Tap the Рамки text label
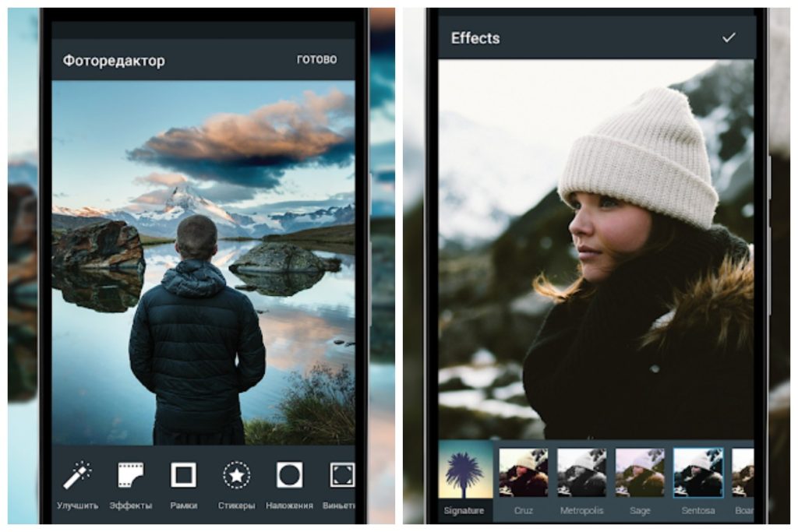The height and width of the screenshot is (532, 798). point(184,506)
